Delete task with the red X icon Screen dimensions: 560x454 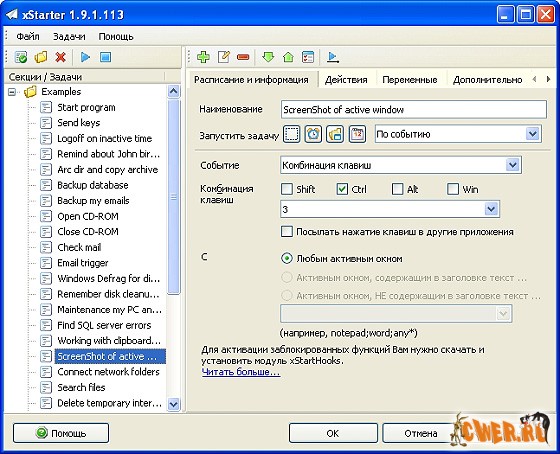(x=61, y=57)
